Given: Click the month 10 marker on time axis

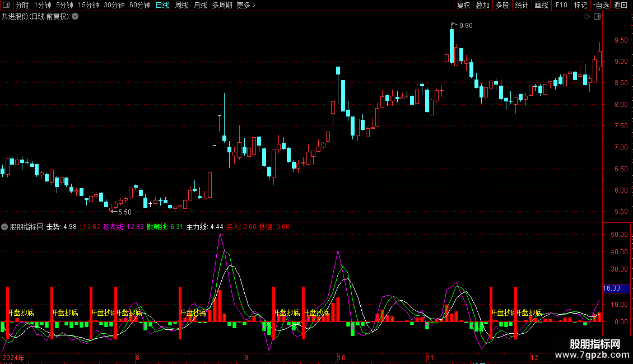Looking at the screenshot, I should click(x=342, y=357).
